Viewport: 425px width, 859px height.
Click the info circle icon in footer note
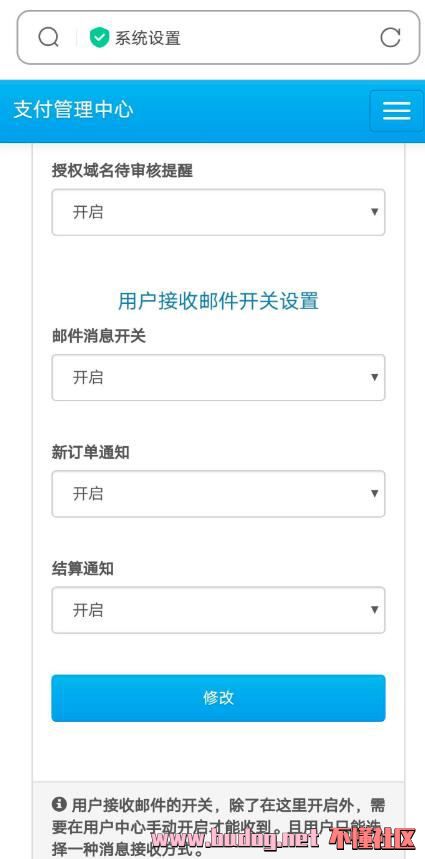point(59,804)
